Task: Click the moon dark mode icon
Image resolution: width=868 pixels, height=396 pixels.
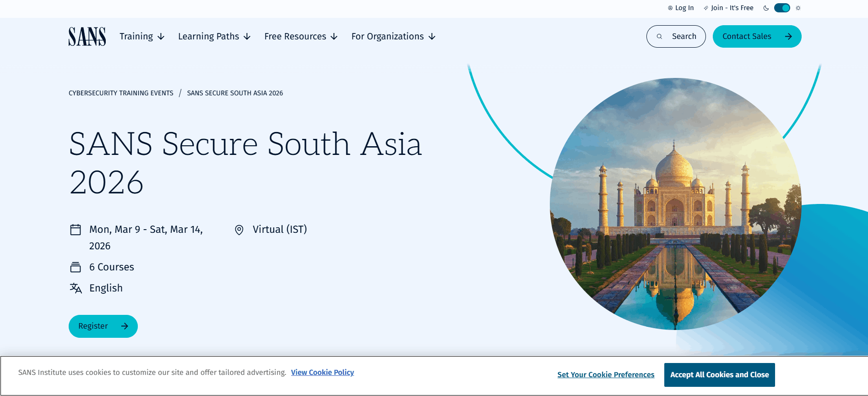Action: [x=766, y=8]
